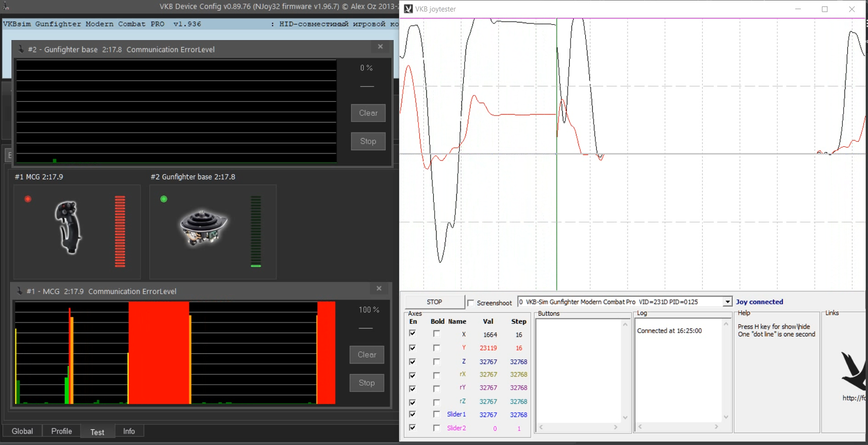Click joystick icon in #2 Gunfighter base ErrorLevel header
This screenshot has height=445, width=868.
coord(21,49)
